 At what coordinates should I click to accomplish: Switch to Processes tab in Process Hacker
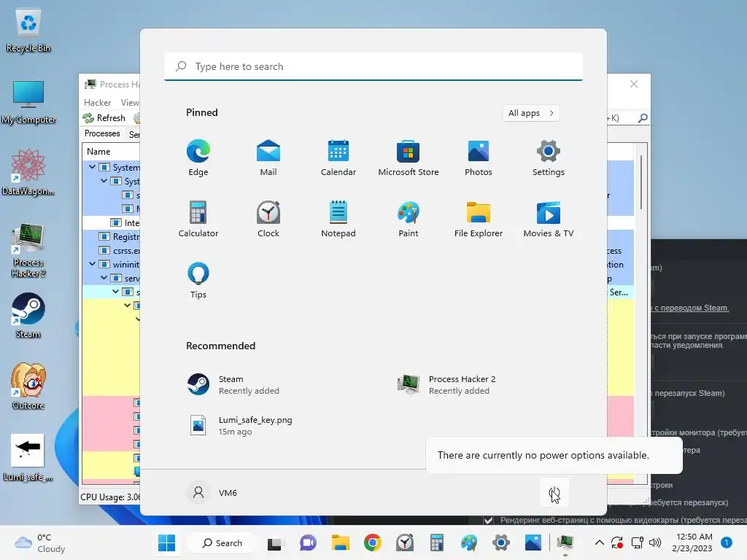click(102, 134)
